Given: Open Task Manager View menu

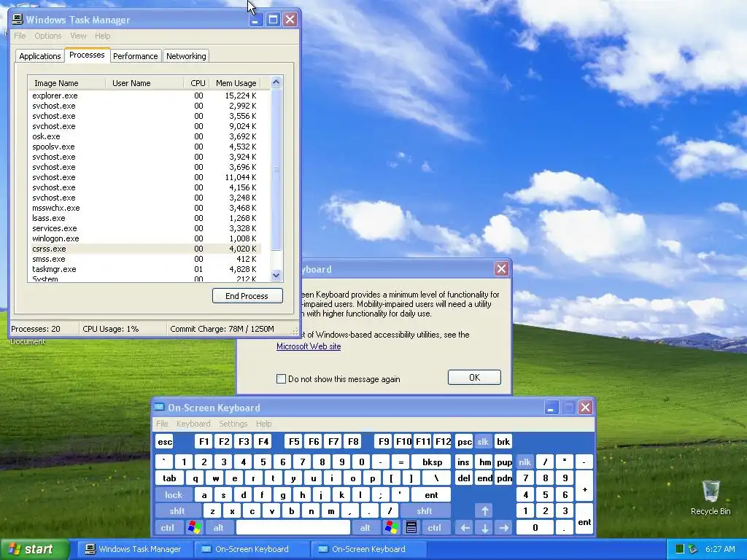Looking at the screenshot, I should tap(78, 36).
